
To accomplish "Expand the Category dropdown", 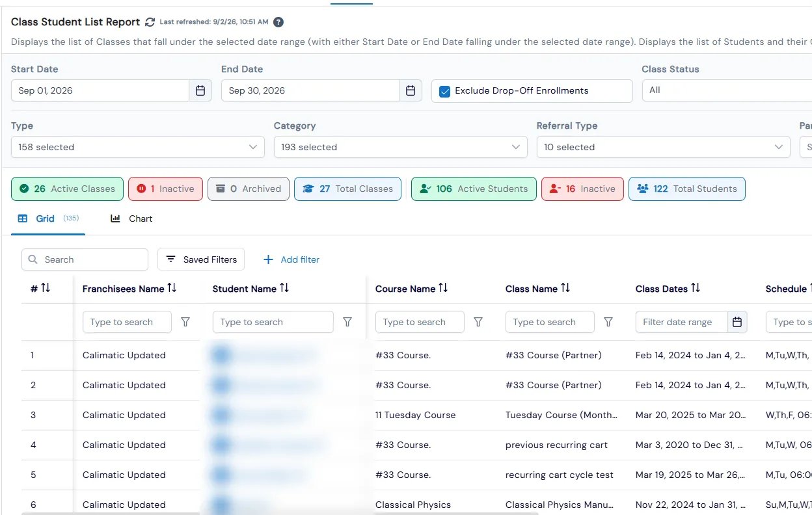I will [401, 147].
